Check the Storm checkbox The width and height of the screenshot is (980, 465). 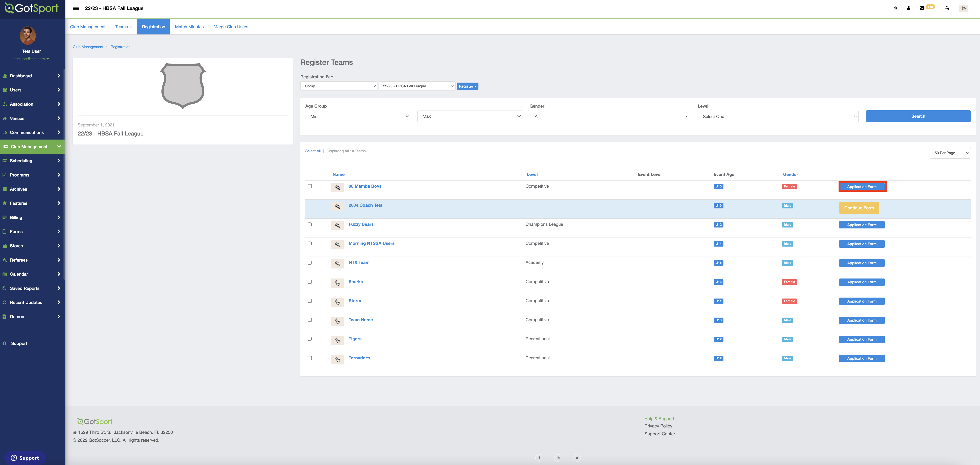point(310,301)
